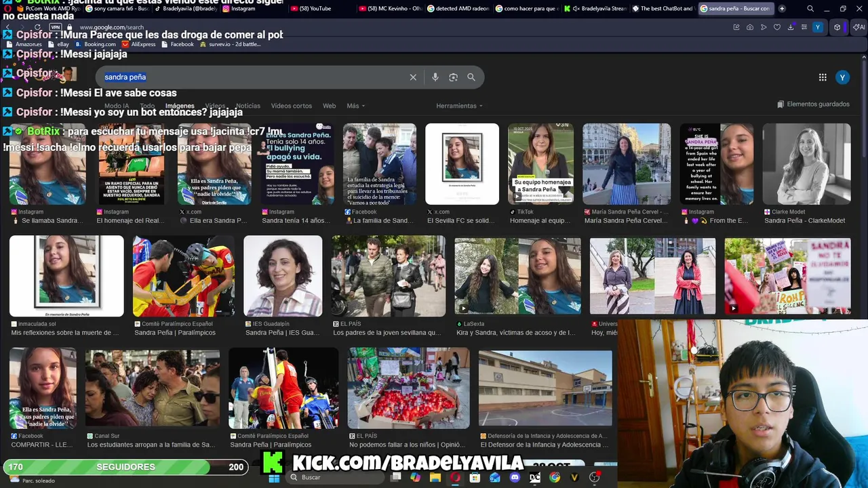Click the heart bookmark icon in the address bar
The width and height of the screenshot is (868, 488).
pyautogui.click(x=777, y=27)
